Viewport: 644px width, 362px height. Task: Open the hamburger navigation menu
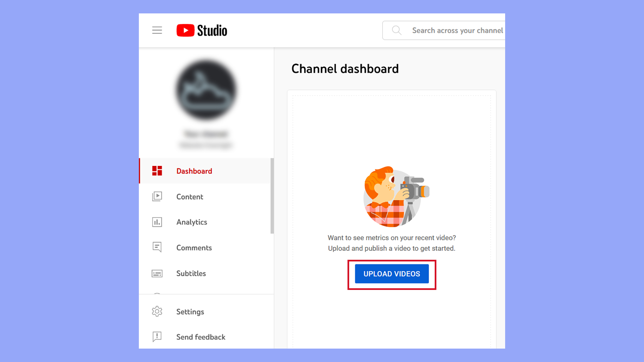(x=157, y=30)
